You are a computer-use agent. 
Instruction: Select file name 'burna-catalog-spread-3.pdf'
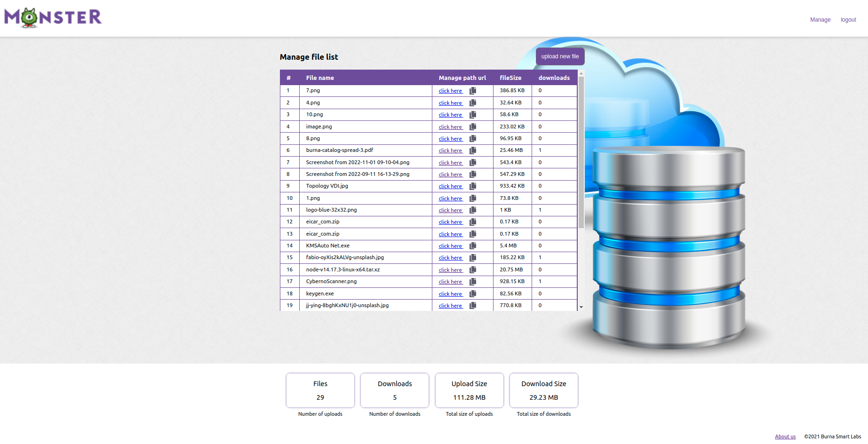click(340, 150)
